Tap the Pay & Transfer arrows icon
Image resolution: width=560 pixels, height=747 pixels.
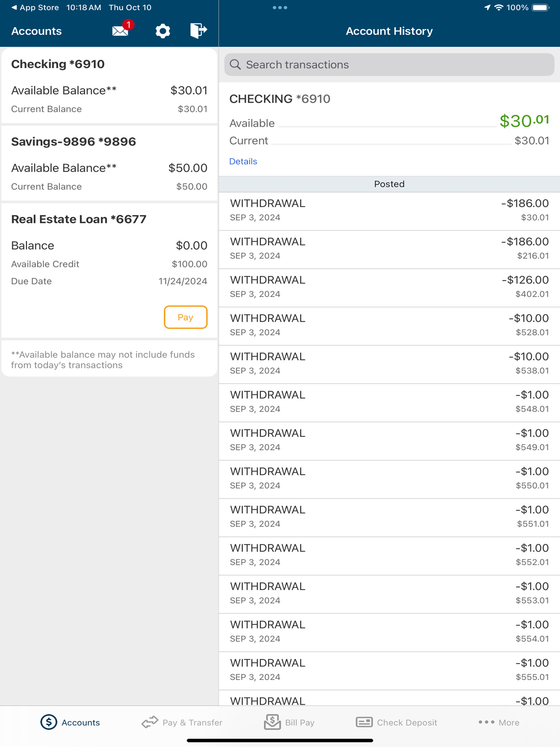(x=150, y=722)
